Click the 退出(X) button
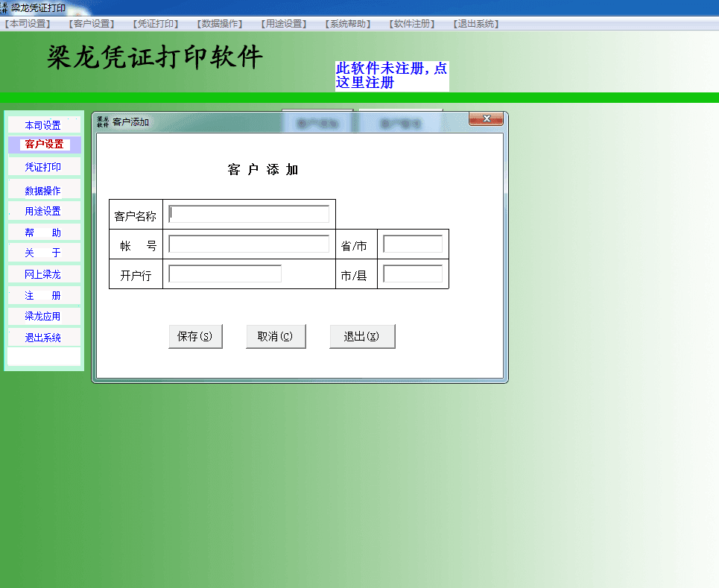This screenshot has height=588, width=719. [362, 337]
